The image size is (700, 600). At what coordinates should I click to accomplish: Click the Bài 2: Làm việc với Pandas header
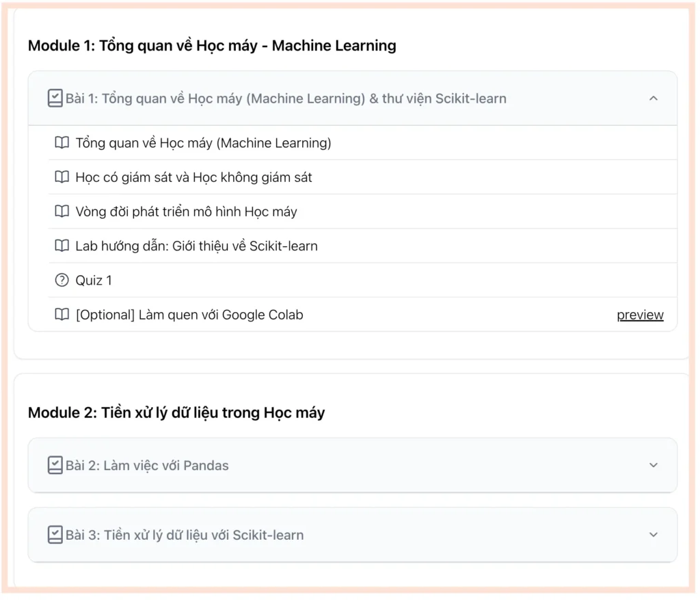pyautogui.click(x=147, y=466)
